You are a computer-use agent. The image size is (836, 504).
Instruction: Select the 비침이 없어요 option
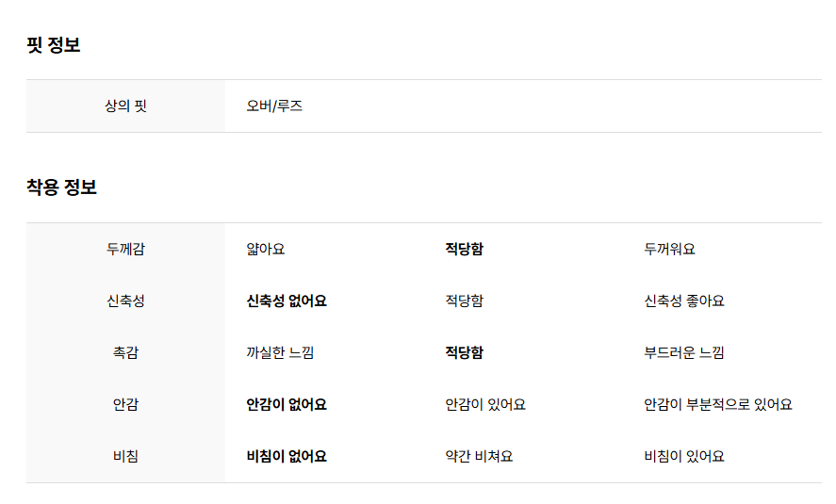pyautogui.click(x=287, y=457)
